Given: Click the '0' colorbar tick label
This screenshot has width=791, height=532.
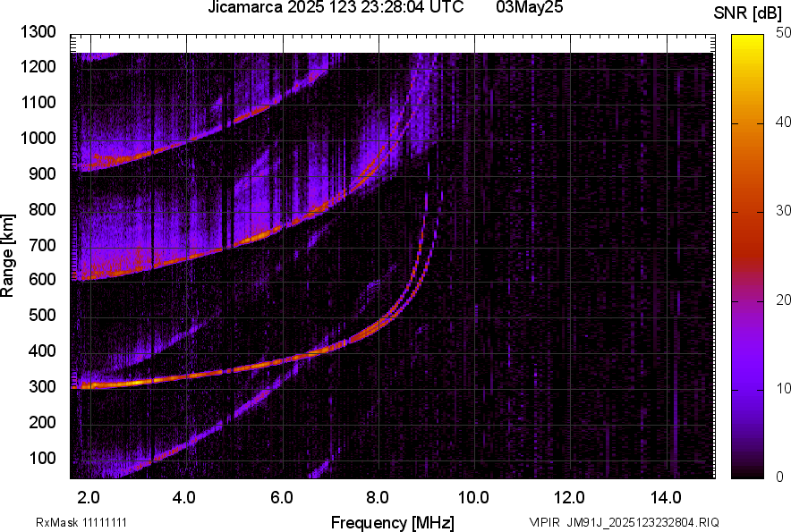Looking at the screenshot, I should 780,477.
